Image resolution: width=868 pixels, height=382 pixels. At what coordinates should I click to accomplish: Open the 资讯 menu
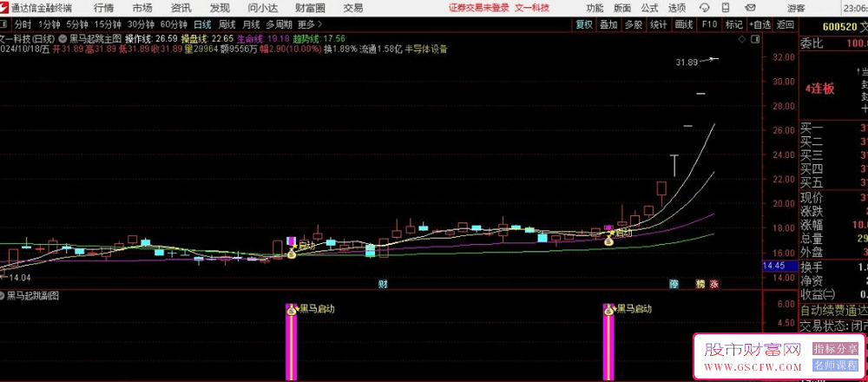(x=181, y=8)
